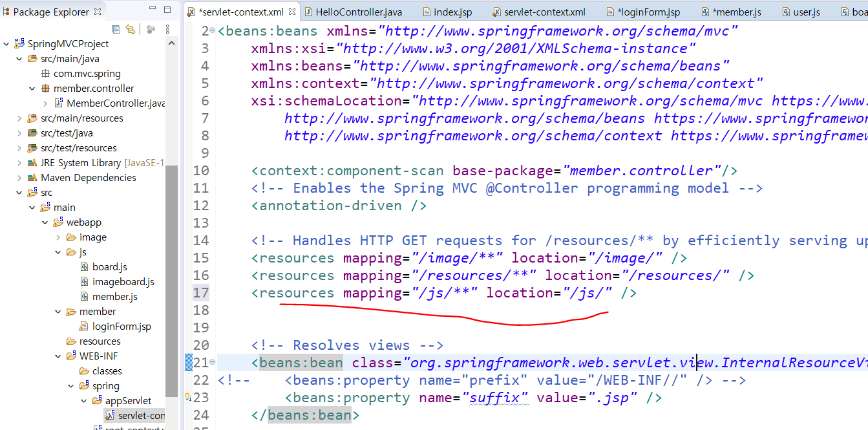The width and height of the screenshot is (868, 430).
Task: Click JRE System Library icon
Action: (32, 163)
